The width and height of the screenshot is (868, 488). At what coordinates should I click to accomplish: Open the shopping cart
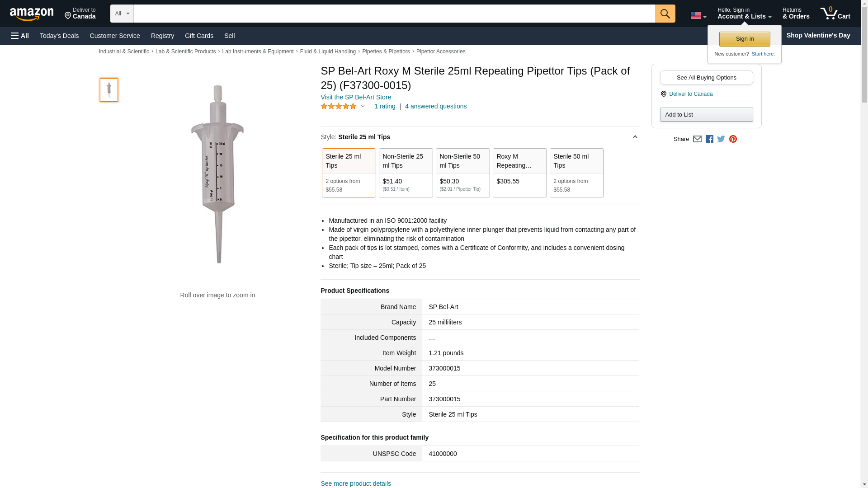835,14
